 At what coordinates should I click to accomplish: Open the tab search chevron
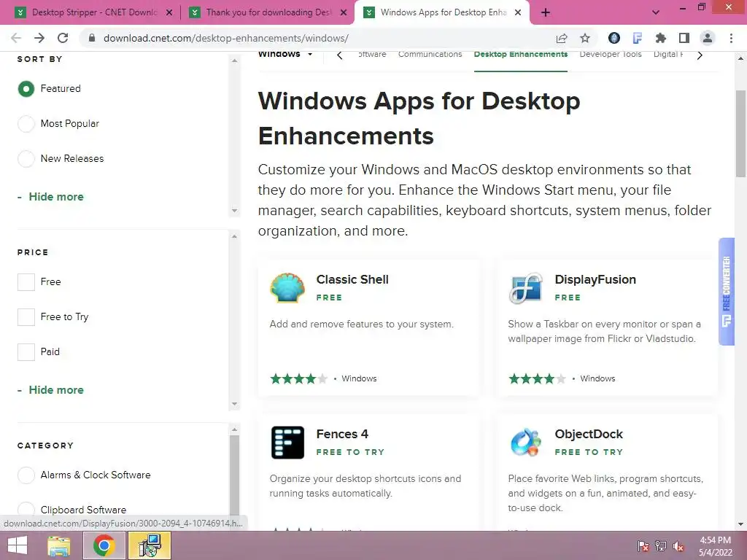point(656,12)
